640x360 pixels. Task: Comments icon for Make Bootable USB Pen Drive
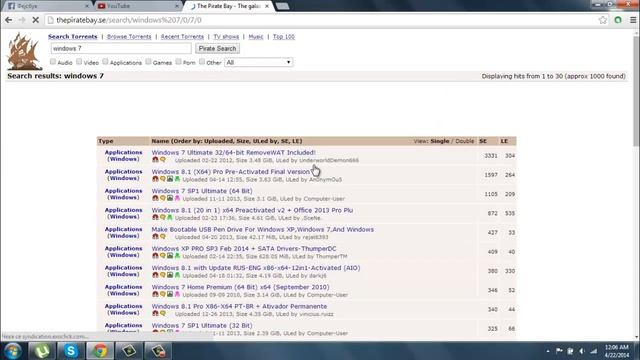(162, 237)
